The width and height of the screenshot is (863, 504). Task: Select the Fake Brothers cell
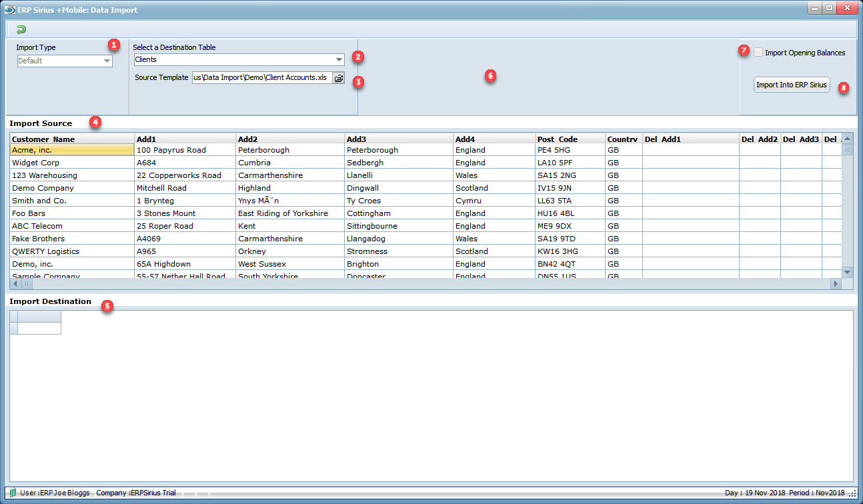[72, 239]
